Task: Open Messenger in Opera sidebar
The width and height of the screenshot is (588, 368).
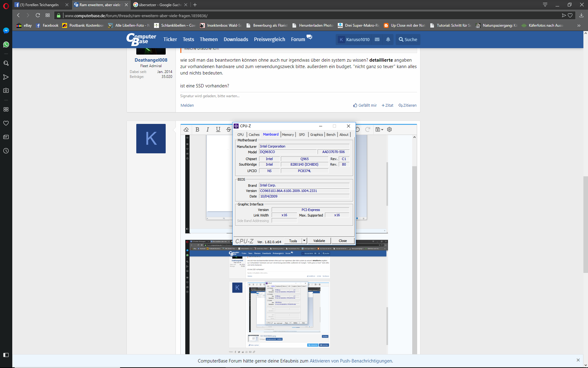Action: click(6, 30)
